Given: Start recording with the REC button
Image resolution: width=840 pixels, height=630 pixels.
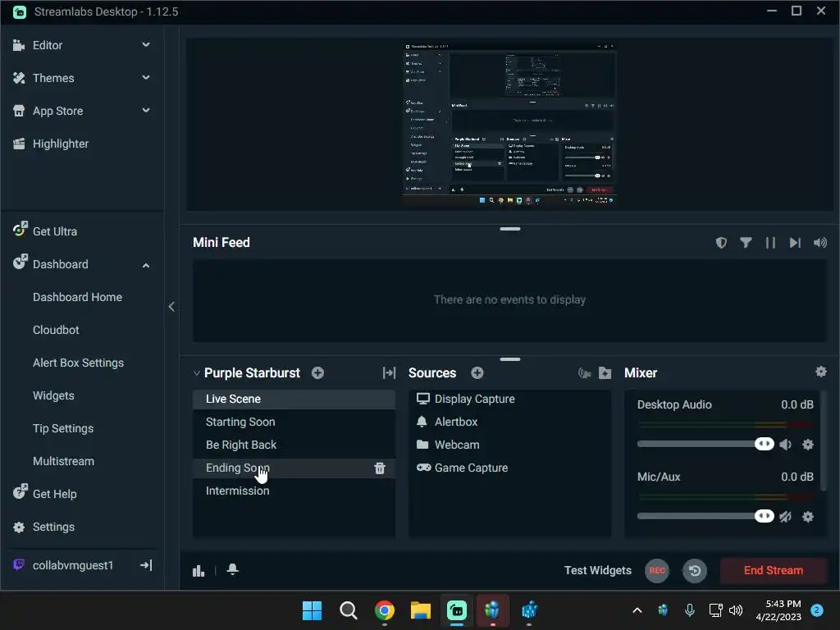Looking at the screenshot, I should (657, 571).
